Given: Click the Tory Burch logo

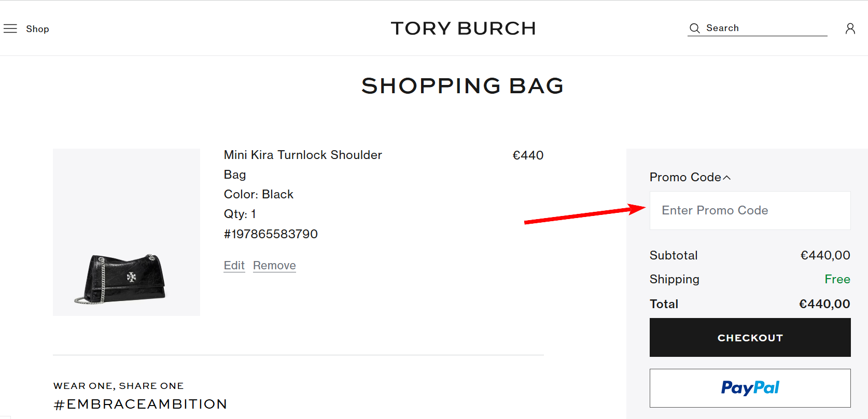Looking at the screenshot, I should pyautogui.click(x=463, y=28).
